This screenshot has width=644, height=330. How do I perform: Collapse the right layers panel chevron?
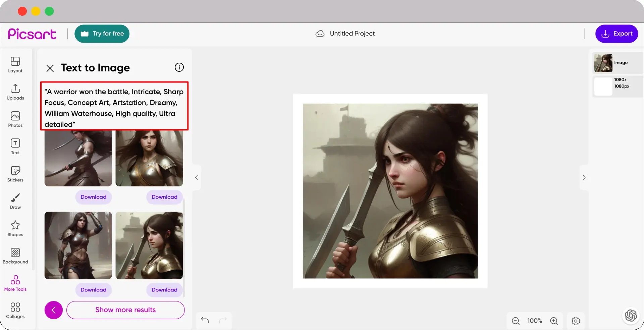(584, 177)
